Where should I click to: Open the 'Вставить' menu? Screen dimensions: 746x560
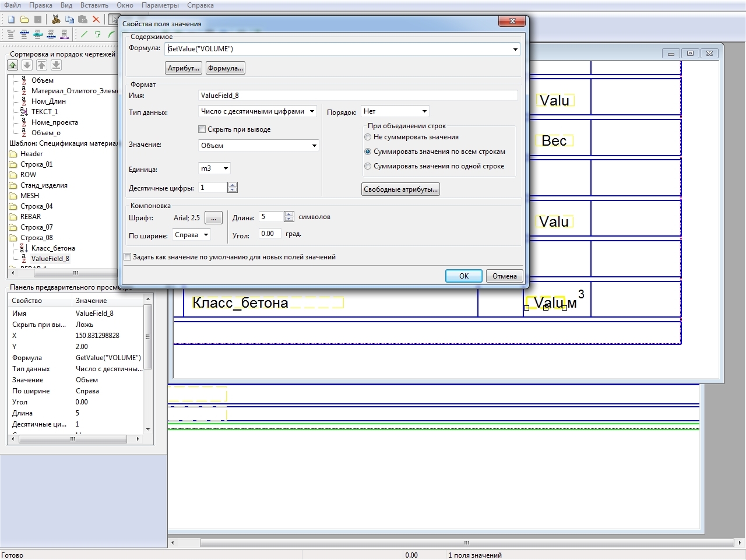click(94, 5)
